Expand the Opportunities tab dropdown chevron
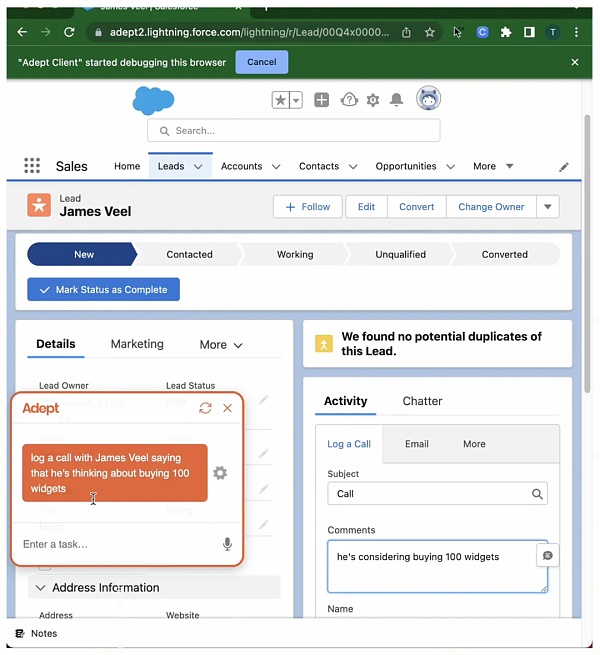The width and height of the screenshot is (600, 655). pyautogui.click(x=450, y=167)
